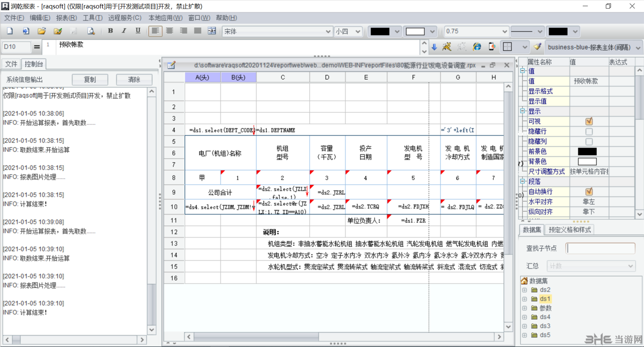Open the text color picker in toolbar
Screen dimensions: 644x347
pos(385,32)
